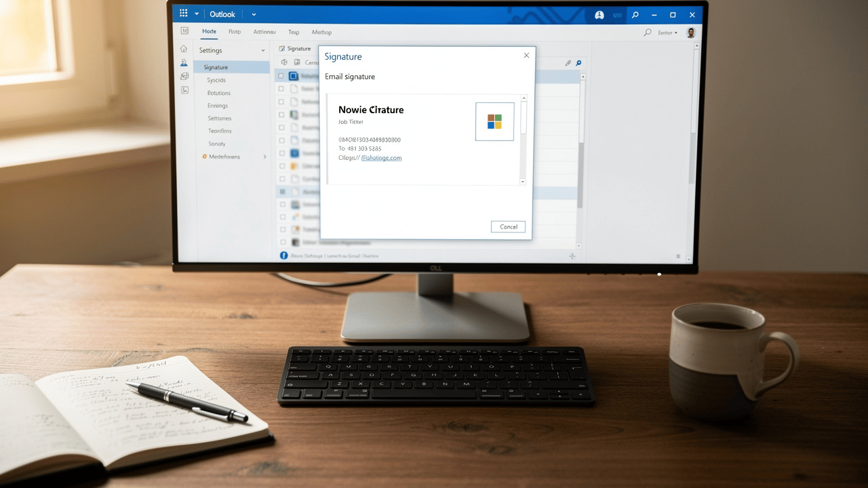The width and height of the screenshot is (868, 488).
Task: Open the email link in signature
Action: coord(381,158)
